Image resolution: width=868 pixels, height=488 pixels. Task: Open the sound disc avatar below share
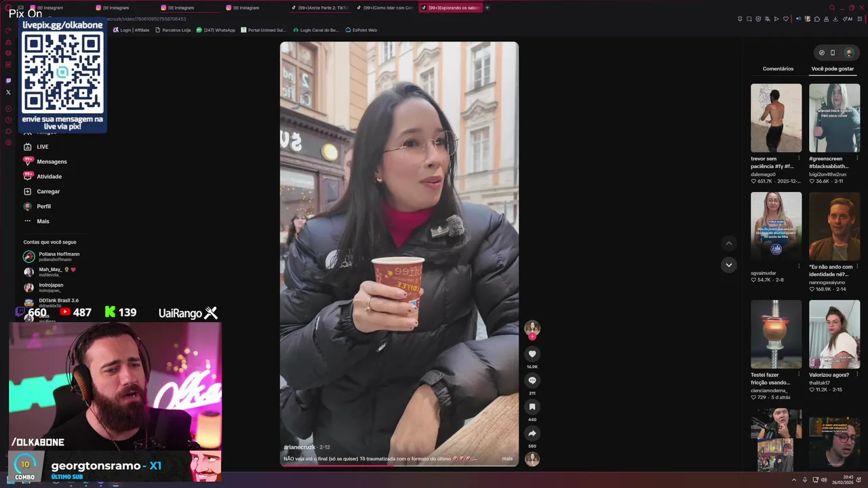(x=532, y=459)
